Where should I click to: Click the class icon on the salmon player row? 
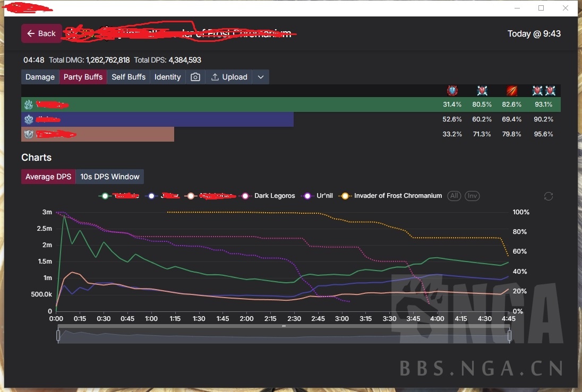[x=29, y=134]
